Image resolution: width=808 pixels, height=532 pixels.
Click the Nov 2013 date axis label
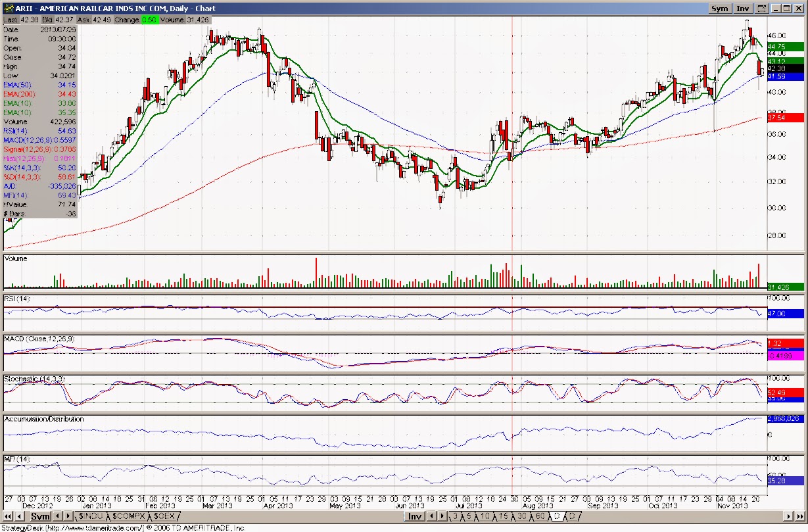click(x=734, y=506)
